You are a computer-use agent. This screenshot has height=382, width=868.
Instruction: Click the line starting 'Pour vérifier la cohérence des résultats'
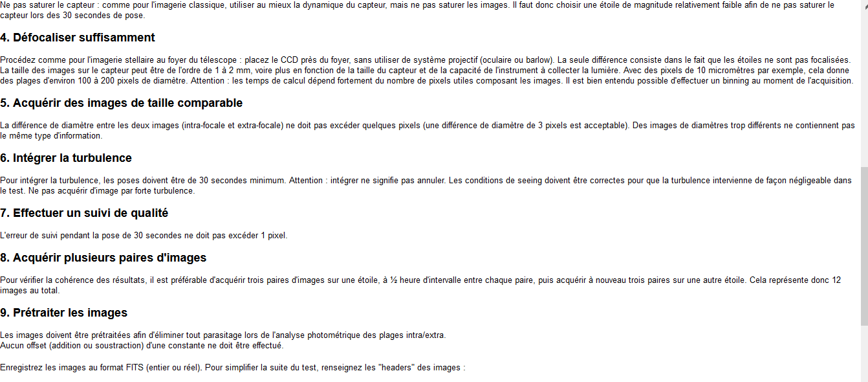[420, 280]
